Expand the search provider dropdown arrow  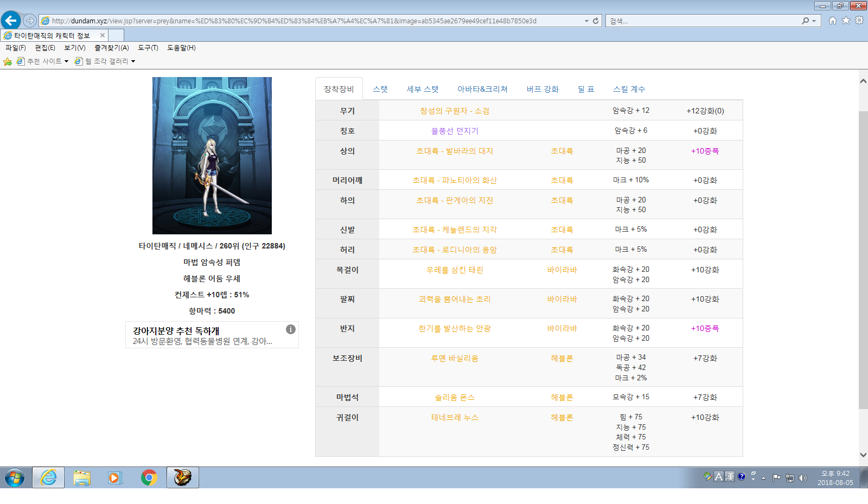[814, 21]
